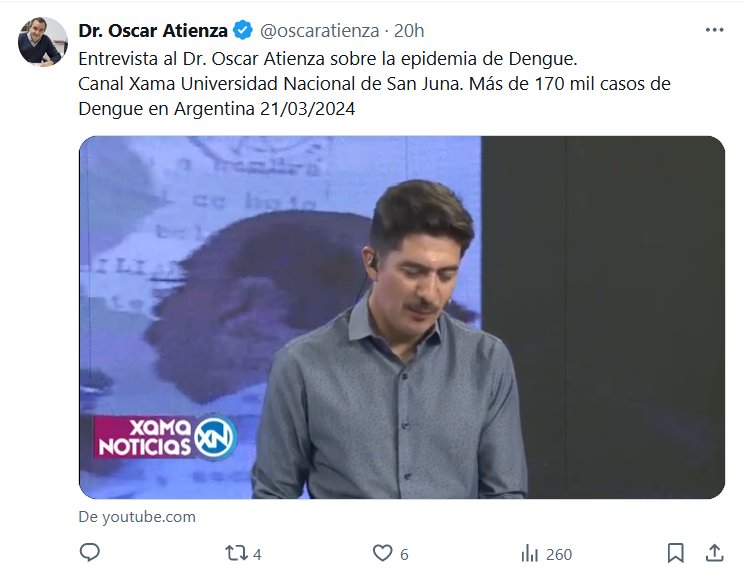744x578 pixels.
Task: Play the Xama Noticias video preview
Action: pyautogui.click(x=401, y=317)
